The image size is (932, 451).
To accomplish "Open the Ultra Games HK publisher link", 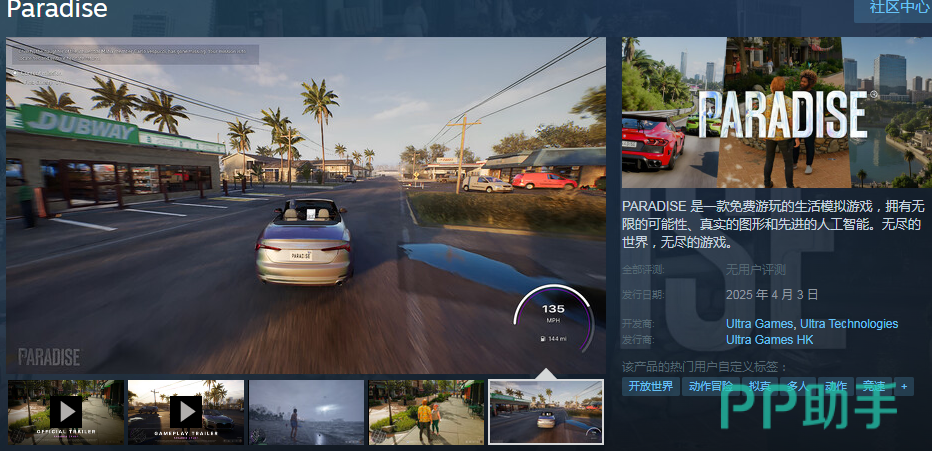I will click(769, 340).
